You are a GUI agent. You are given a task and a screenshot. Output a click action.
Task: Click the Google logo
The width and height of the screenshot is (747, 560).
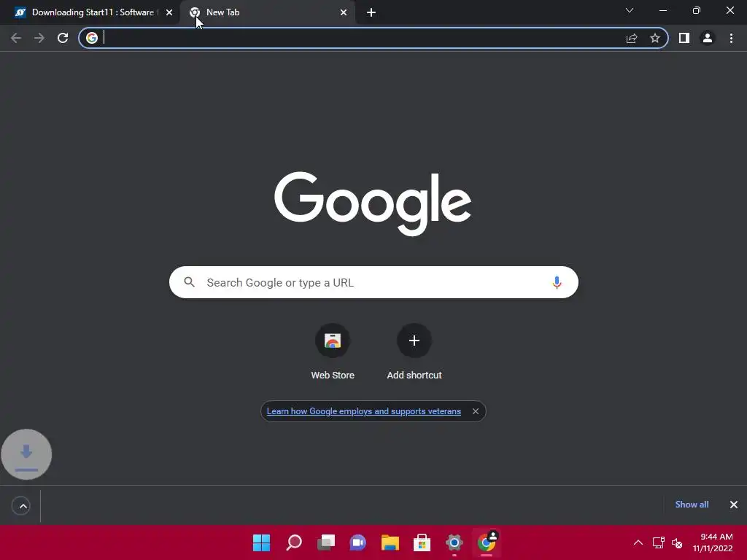point(373,203)
